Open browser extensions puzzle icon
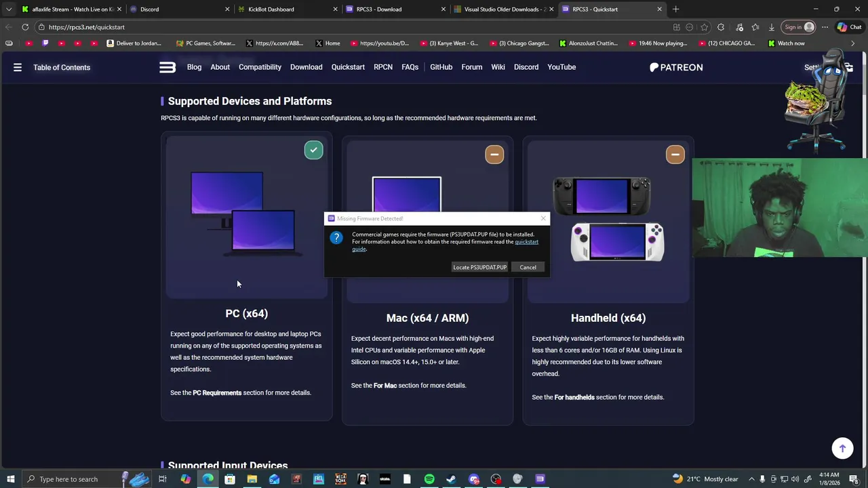 [721, 27]
